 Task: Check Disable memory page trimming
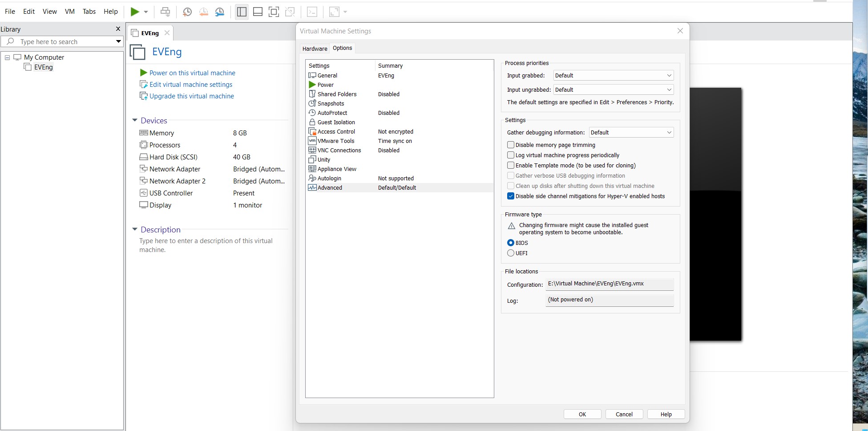[x=511, y=145]
